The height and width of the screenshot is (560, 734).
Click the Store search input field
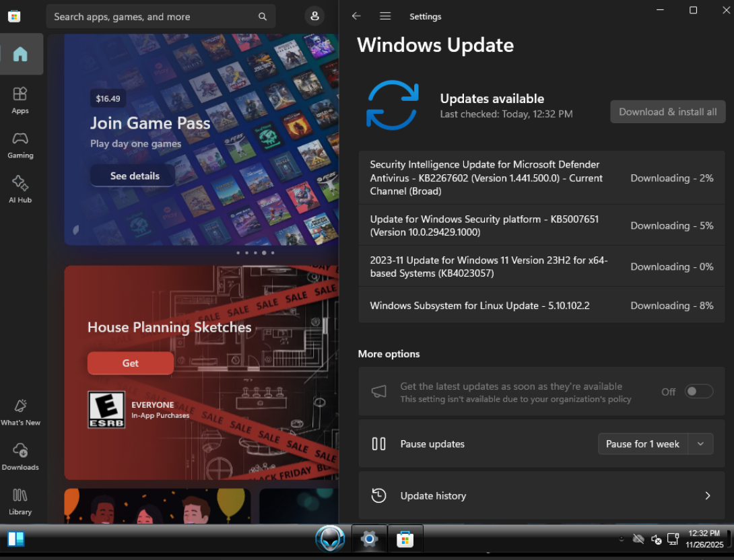(160, 17)
